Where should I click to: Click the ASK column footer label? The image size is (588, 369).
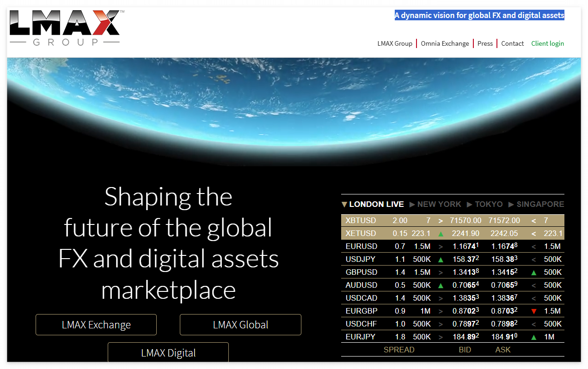pos(503,350)
